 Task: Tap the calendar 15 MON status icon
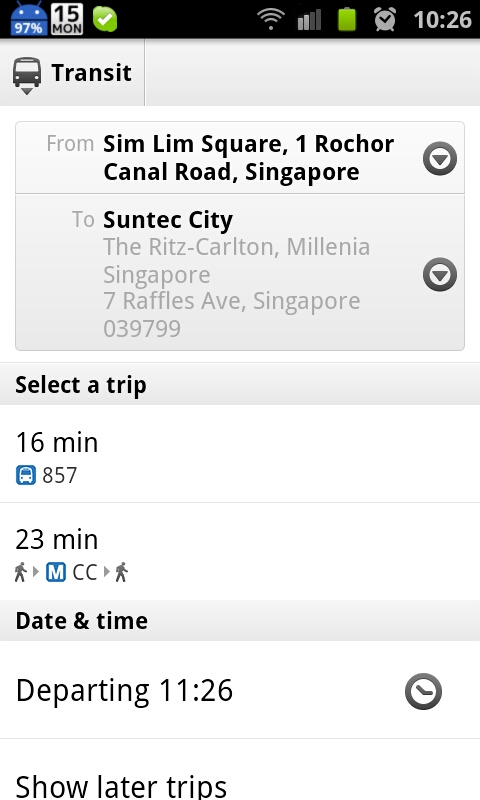[68, 19]
